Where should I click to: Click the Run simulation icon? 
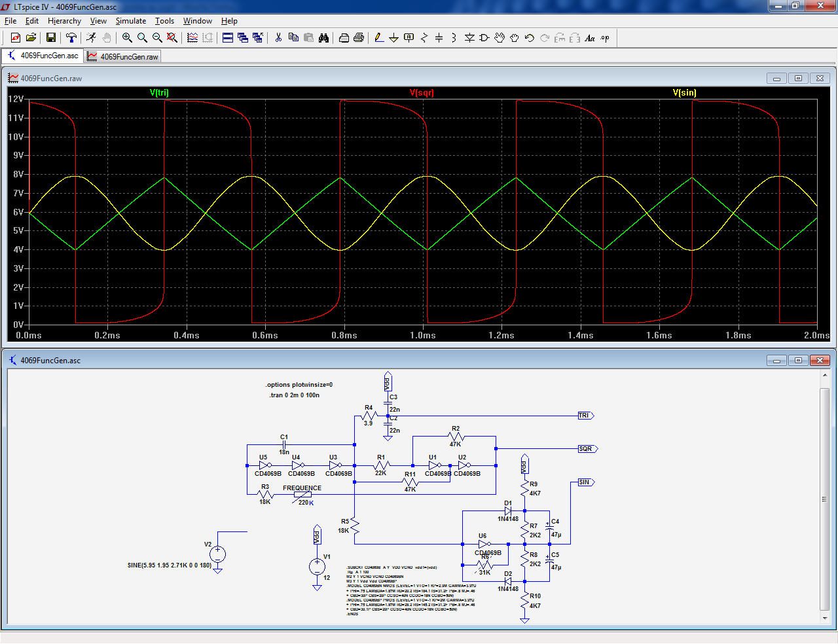click(91, 38)
